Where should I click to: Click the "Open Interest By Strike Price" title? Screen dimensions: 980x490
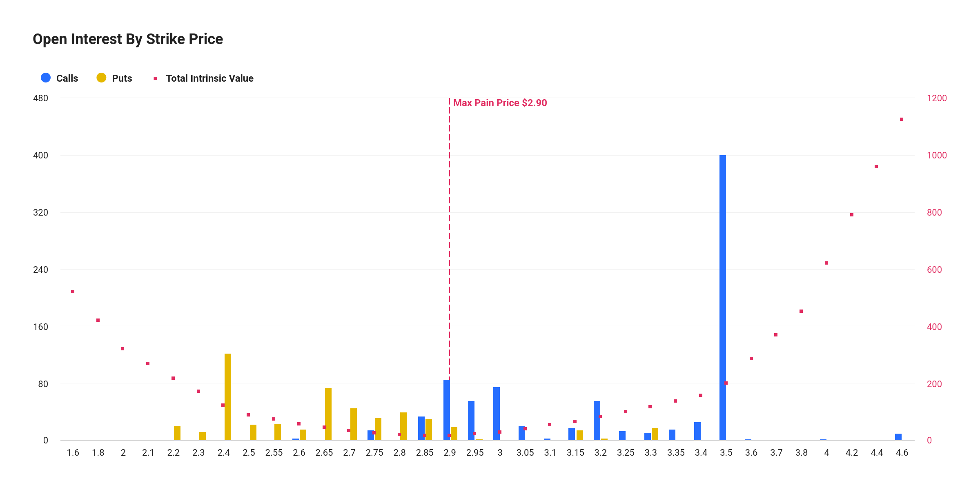(x=128, y=39)
